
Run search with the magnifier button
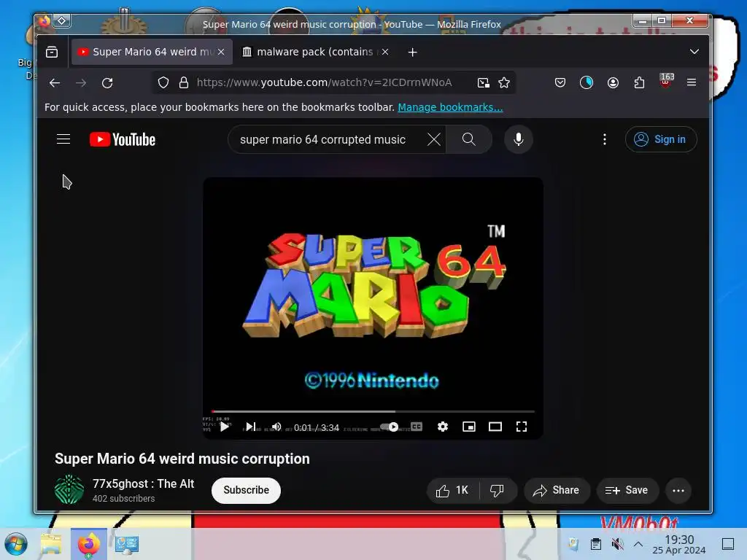coord(469,139)
